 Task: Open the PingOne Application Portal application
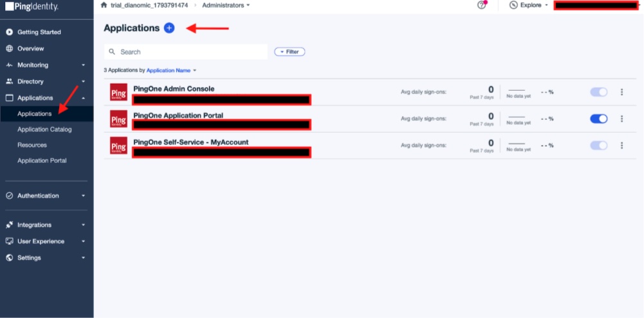point(178,115)
